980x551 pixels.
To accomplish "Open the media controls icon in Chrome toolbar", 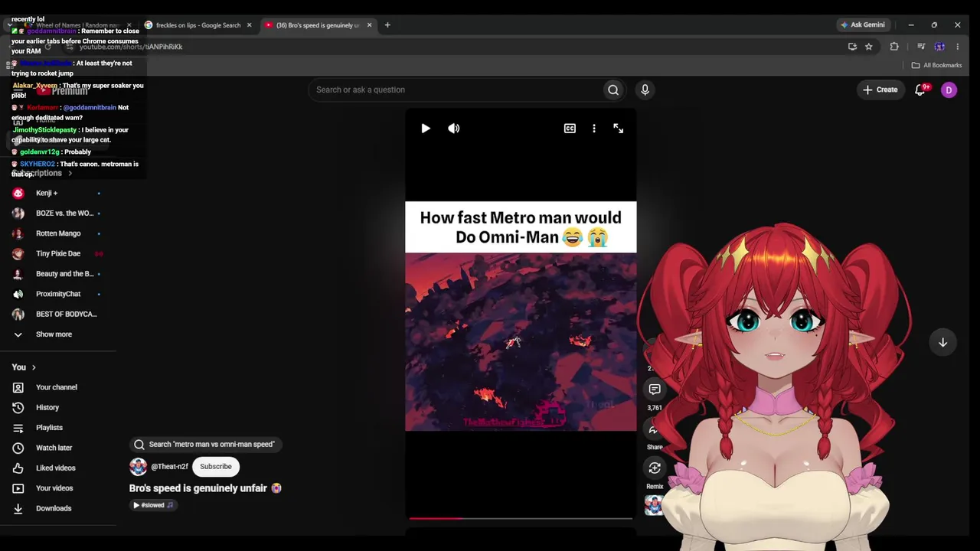I will (x=921, y=47).
